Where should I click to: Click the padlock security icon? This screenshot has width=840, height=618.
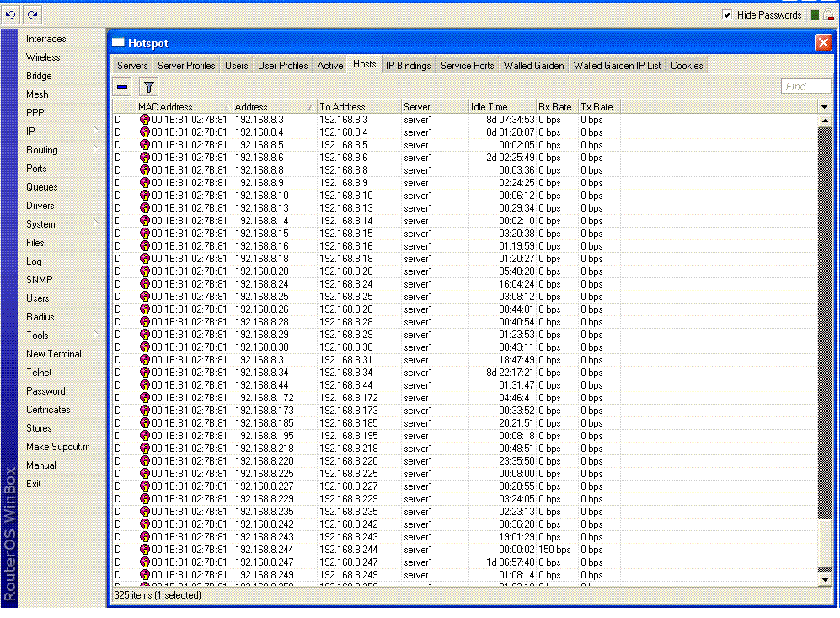828,14
